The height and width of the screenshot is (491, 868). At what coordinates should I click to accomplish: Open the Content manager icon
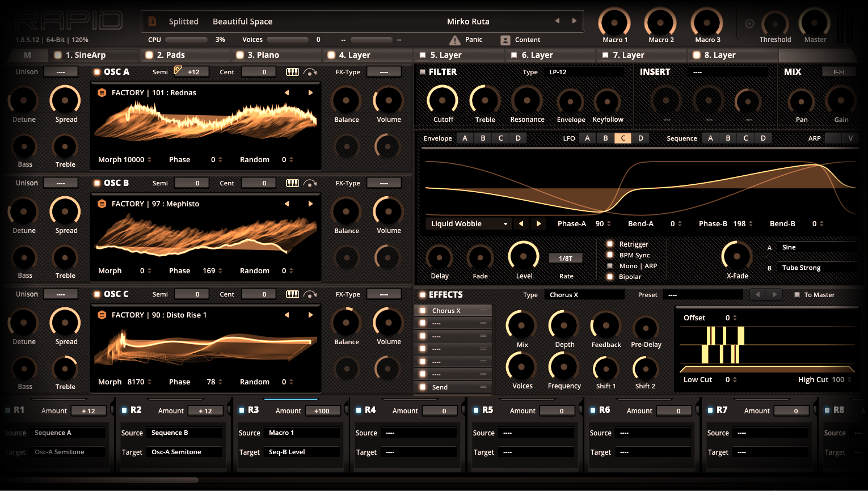coord(505,40)
